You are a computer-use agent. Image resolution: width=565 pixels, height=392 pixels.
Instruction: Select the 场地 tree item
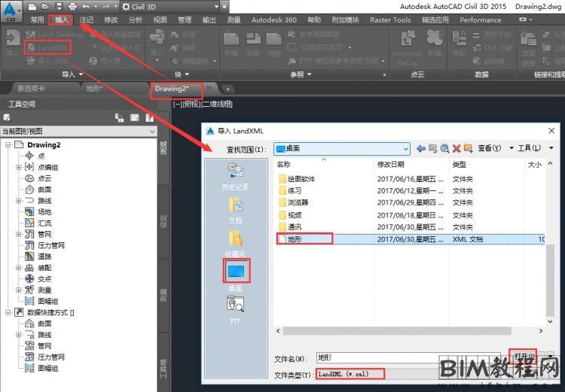44,211
